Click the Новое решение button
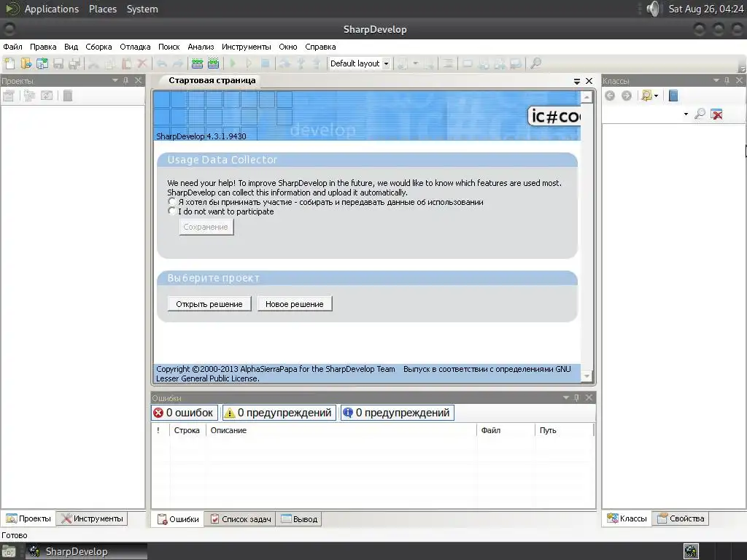Viewport: 747px width, 560px height. click(x=295, y=304)
